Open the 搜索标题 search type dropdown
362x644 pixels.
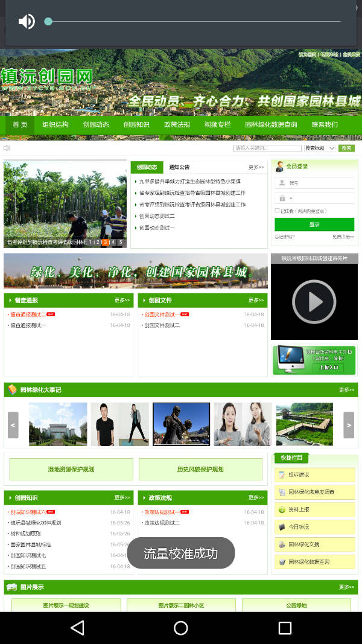(x=319, y=148)
